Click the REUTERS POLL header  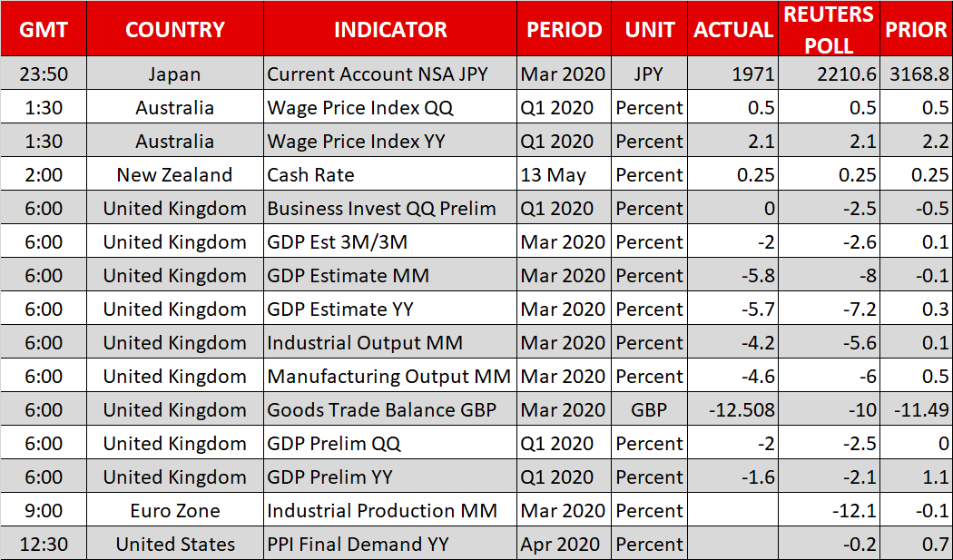point(828,29)
